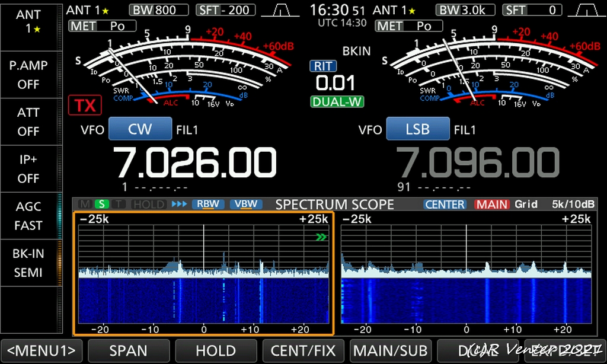The image size is (607, 364).
Task: Tap the RIT indicator
Action: pos(323,66)
